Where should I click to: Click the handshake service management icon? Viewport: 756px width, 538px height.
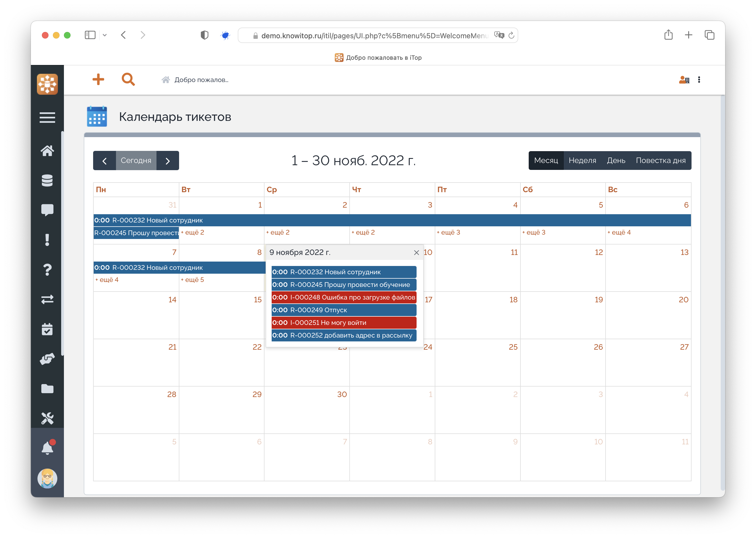(47, 359)
